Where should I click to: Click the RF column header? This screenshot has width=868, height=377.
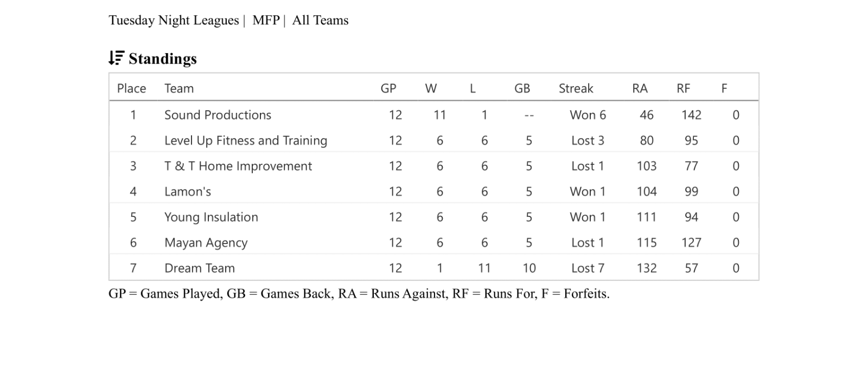coord(683,88)
